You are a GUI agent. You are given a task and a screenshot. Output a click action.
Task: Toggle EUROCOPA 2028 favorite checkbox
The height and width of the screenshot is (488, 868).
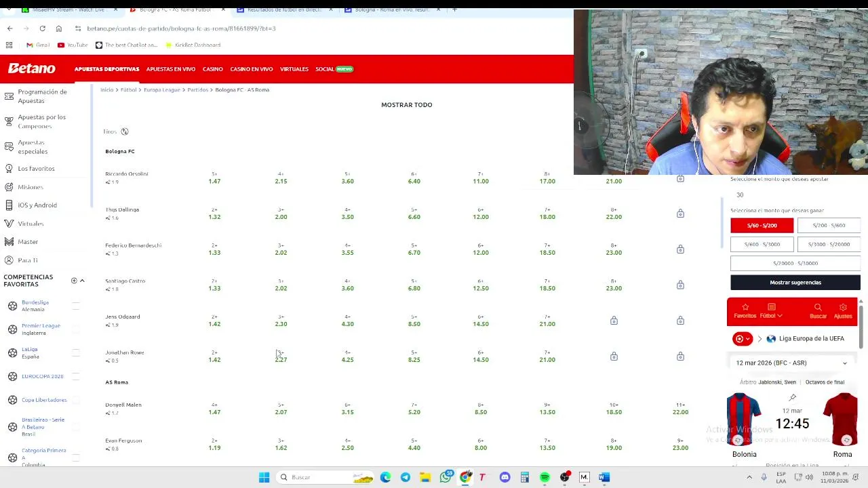pos(76,376)
